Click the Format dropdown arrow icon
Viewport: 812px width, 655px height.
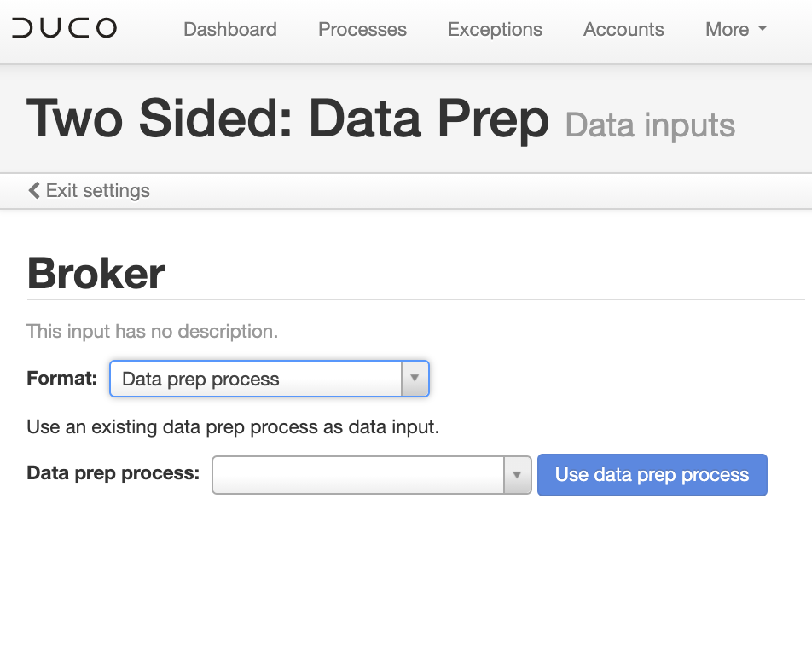coord(415,378)
